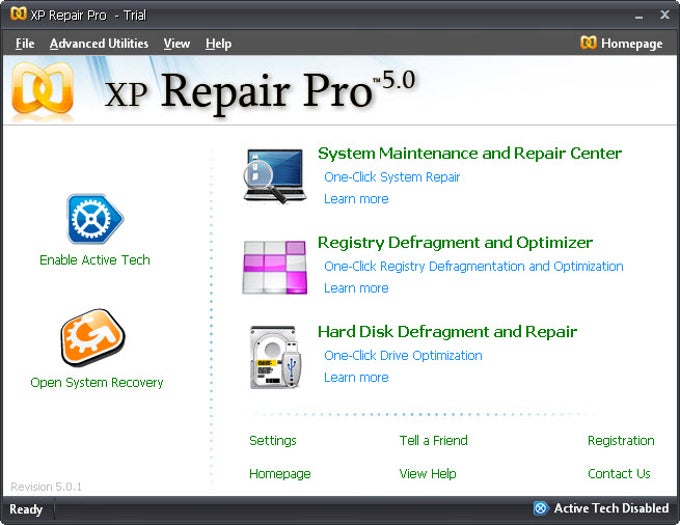The height and width of the screenshot is (525, 680).
Task: Click Learn more under System Maintenance
Action: [356, 199]
